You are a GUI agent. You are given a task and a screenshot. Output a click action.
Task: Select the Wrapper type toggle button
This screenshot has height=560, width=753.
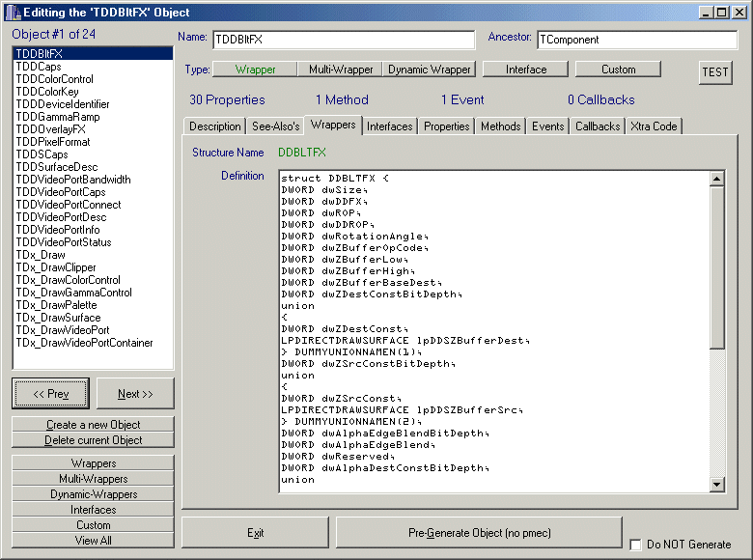255,70
